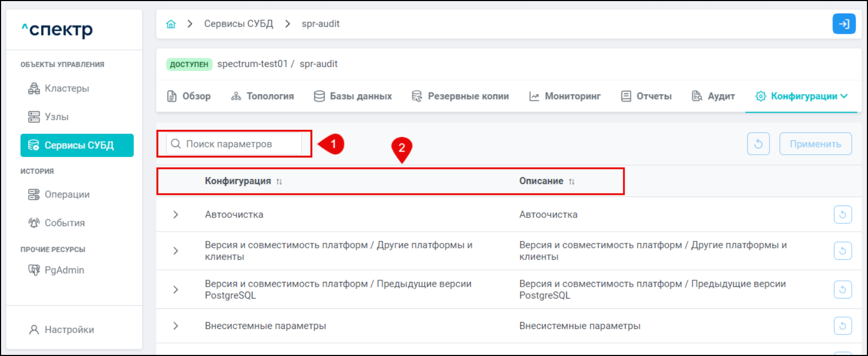Sort the Описание column
Image resolution: width=868 pixels, height=356 pixels.
571,182
